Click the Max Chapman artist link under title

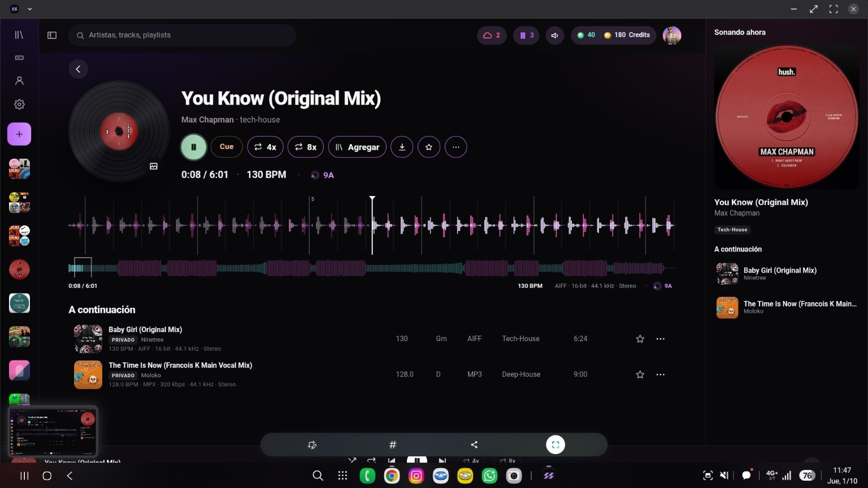click(207, 120)
